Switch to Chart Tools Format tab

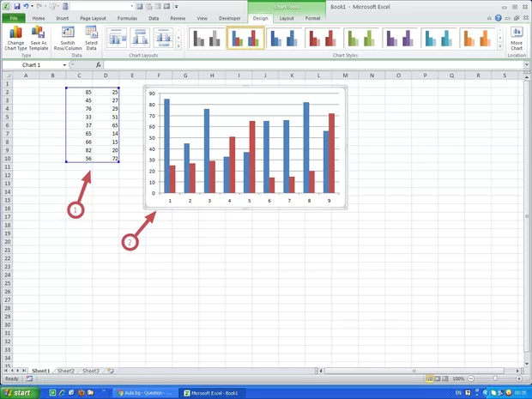[312, 18]
